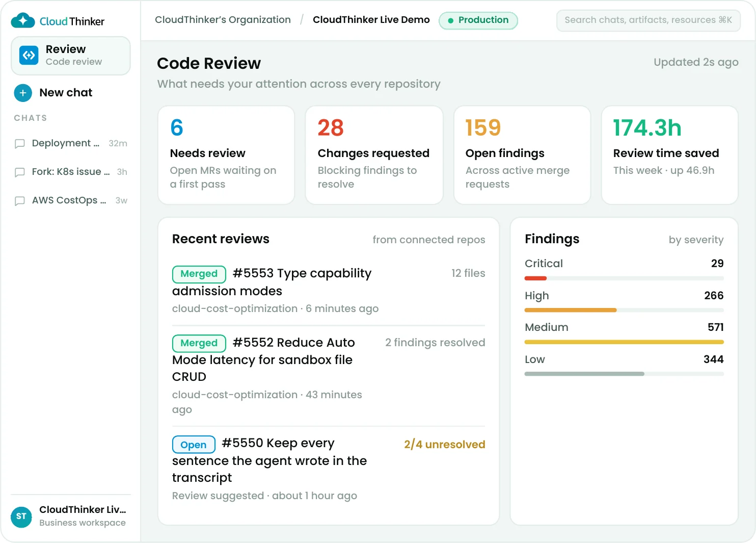Screen dimensions: 756x543
Task: Open the AWS CostOps chat
Action: tap(71, 200)
